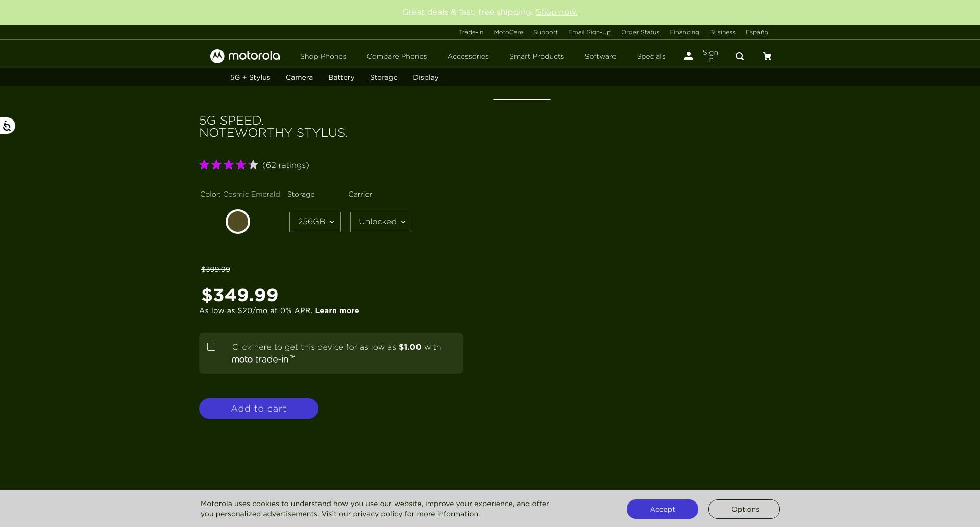Open the Learn more financing link
Screen dimensions: 980x527
(x=337, y=310)
